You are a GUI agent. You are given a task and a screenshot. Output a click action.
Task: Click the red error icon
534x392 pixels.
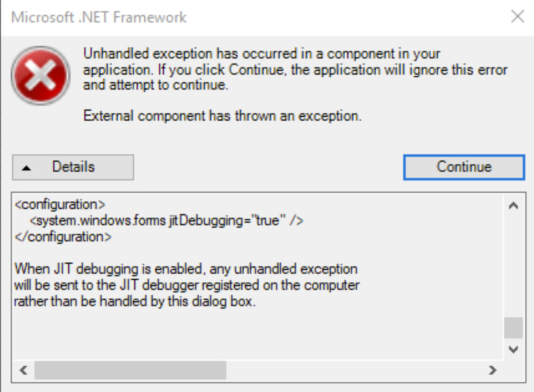click(x=40, y=75)
